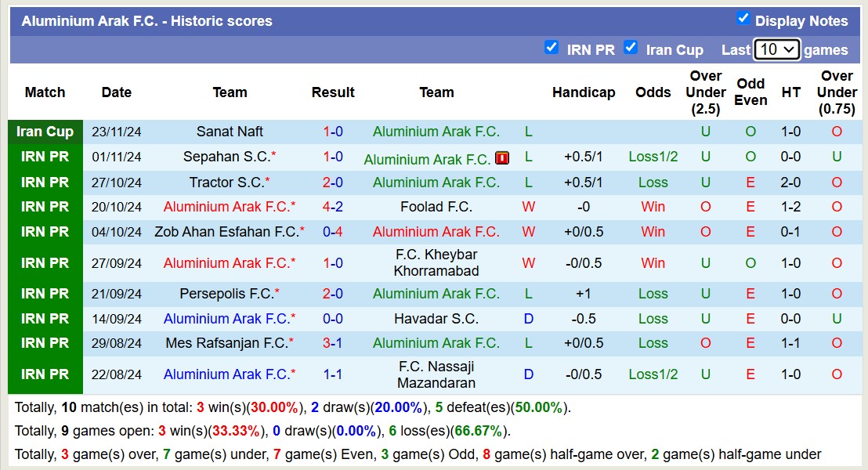Click red card icon beside Aluminium Arak F.C.
The width and height of the screenshot is (868, 470).
(502, 158)
